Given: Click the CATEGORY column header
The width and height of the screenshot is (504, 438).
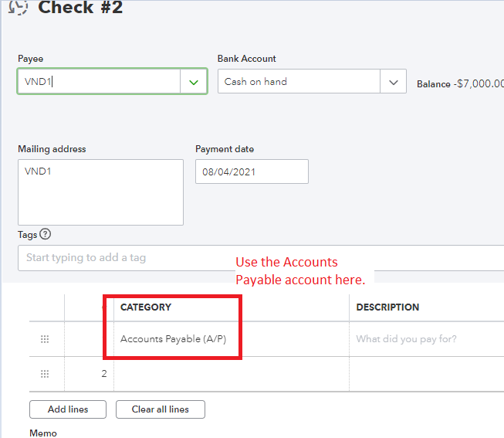Looking at the screenshot, I should coord(146,307).
